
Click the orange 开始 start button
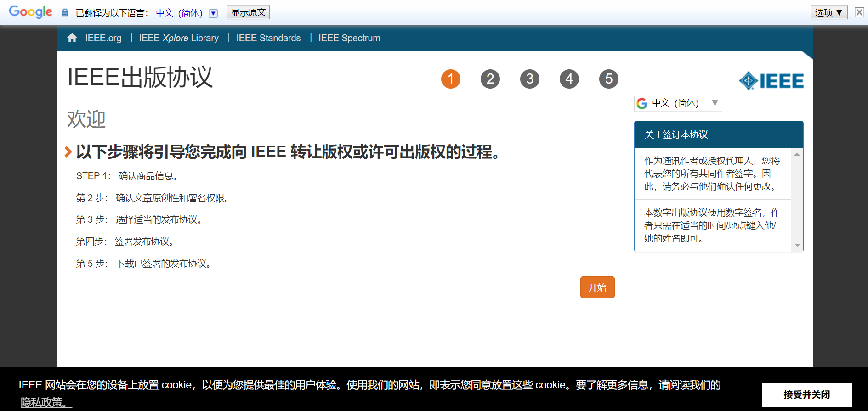(597, 287)
